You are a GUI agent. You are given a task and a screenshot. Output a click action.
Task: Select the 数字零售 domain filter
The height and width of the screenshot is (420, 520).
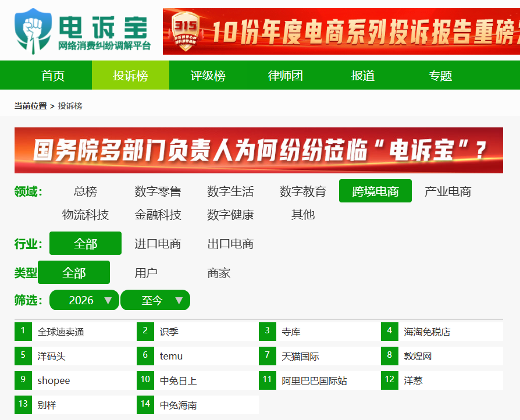pyautogui.click(x=158, y=191)
